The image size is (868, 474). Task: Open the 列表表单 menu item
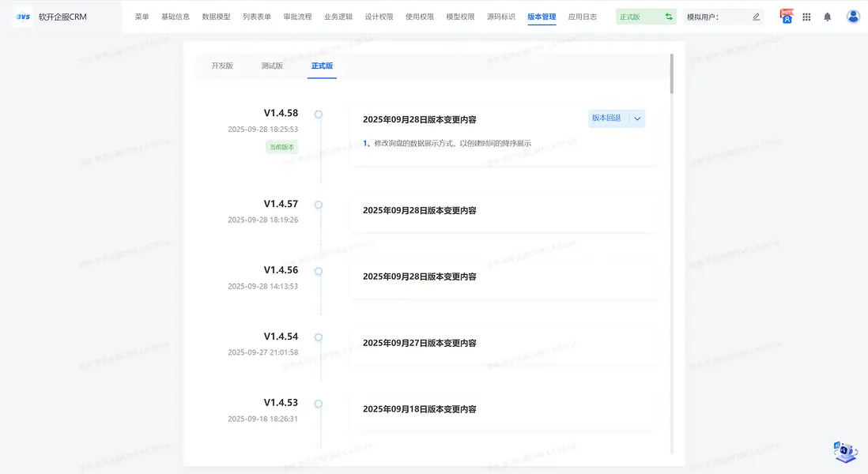(x=257, y=17)
